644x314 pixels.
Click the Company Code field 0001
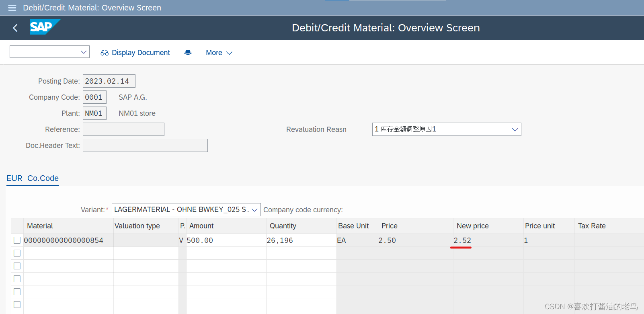[94, 97]
